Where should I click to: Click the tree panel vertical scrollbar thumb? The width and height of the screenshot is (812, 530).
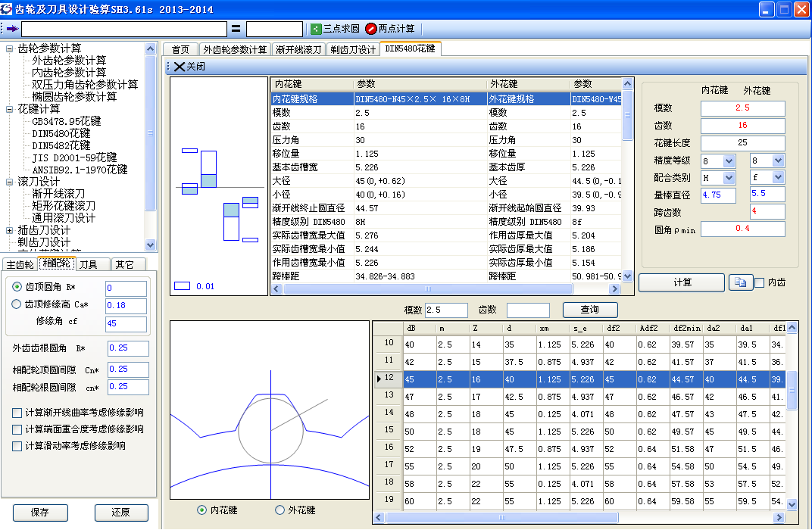pyautogui.click(x=150, y=133)
